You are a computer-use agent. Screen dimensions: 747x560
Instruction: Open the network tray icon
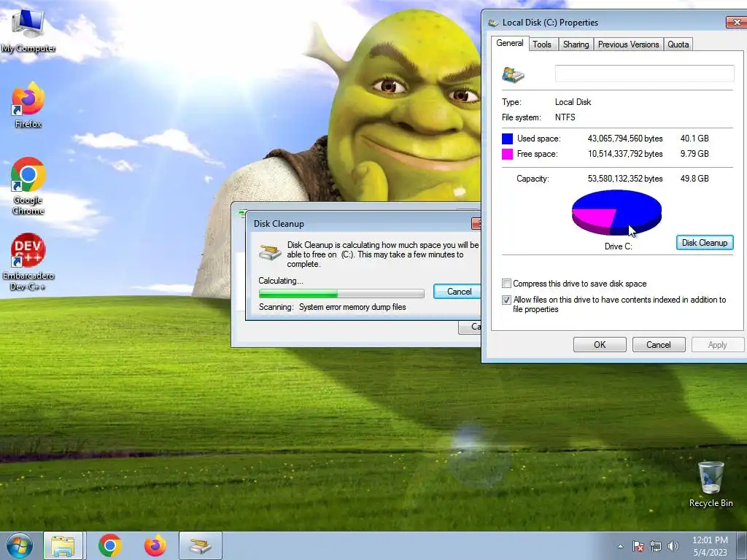tap(656, 546)
